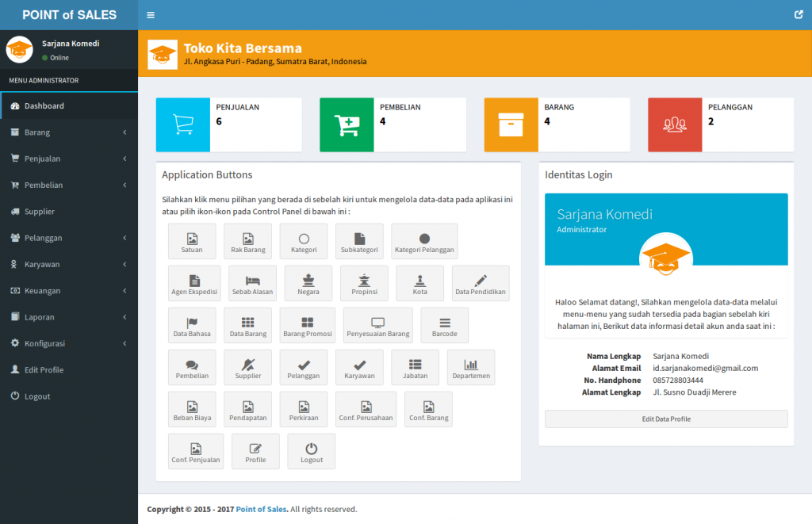
Task: Open the Jabatan list icon
Action: click(x=415, y=367)
